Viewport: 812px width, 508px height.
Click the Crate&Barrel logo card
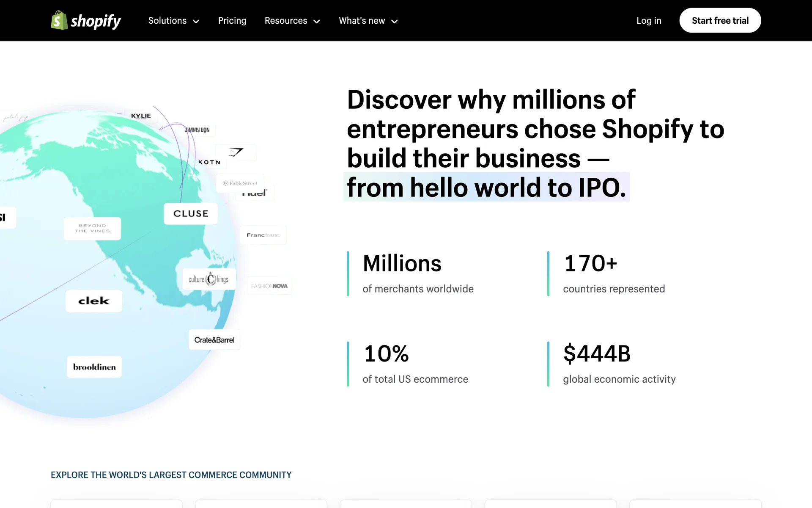pyautogui.click(x=214, y=340)
